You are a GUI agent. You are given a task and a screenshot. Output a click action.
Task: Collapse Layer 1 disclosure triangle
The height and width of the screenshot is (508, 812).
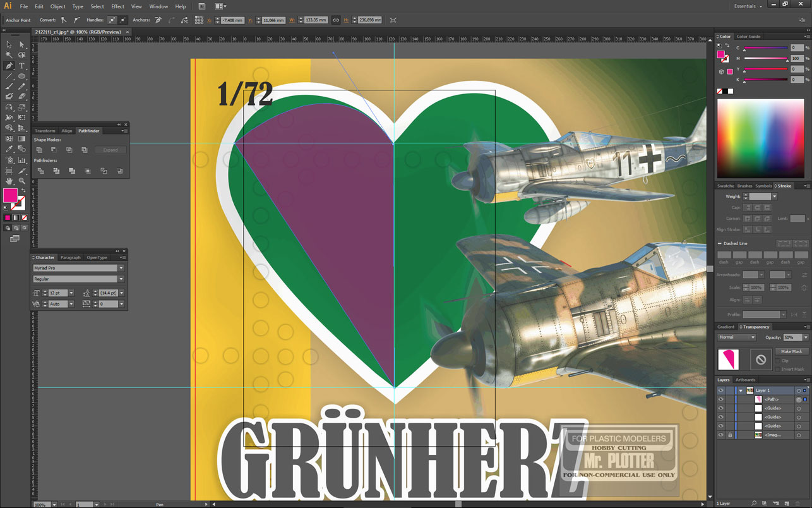[741, 390]
